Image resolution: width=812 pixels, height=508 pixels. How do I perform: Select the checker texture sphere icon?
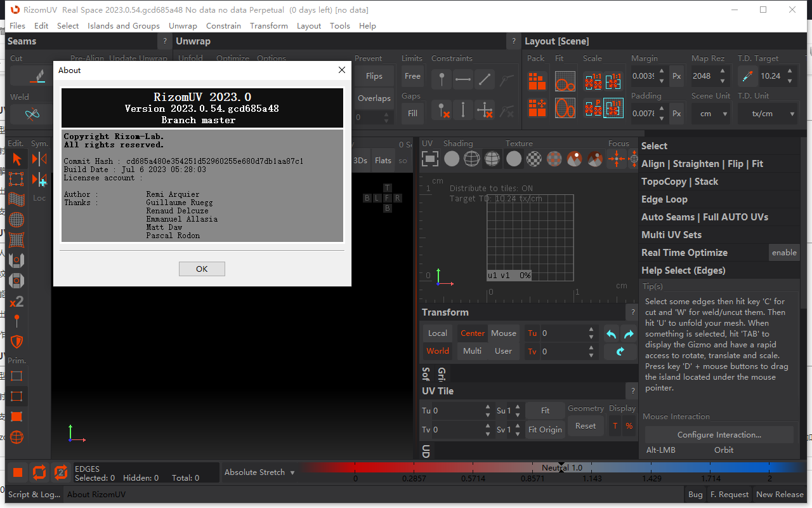click(534, 159)
